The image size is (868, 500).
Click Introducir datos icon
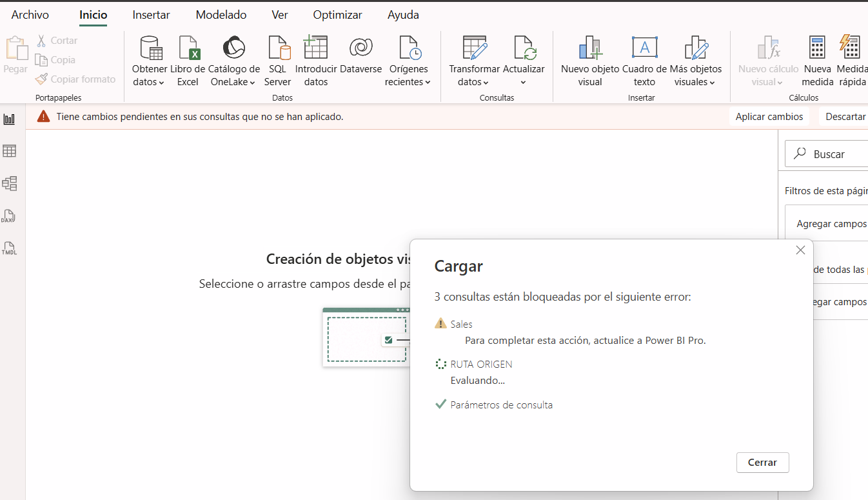[315, 61]
